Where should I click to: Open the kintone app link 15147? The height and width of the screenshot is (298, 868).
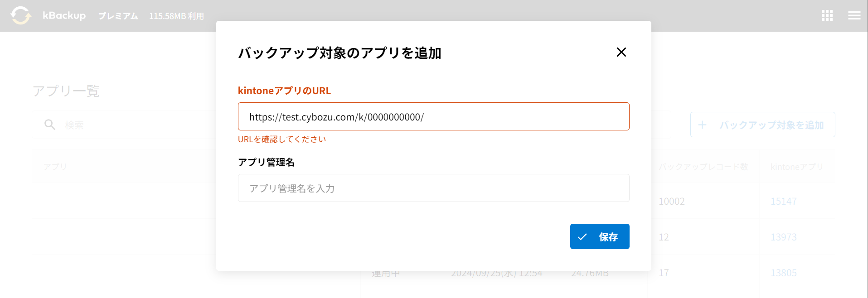pyautogui.click(x=784, y=201)
